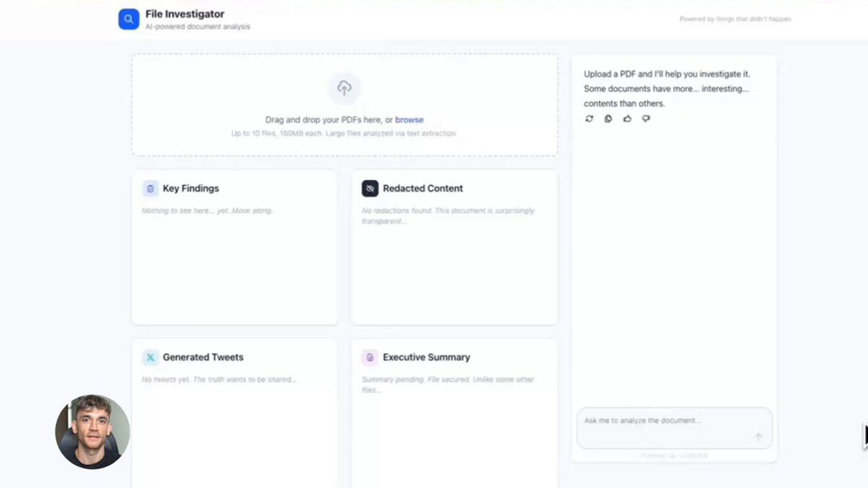This screenshot has height=488, width=868.
Task: Click the File Investigator magnifier logo
Action: click(129, 20)
